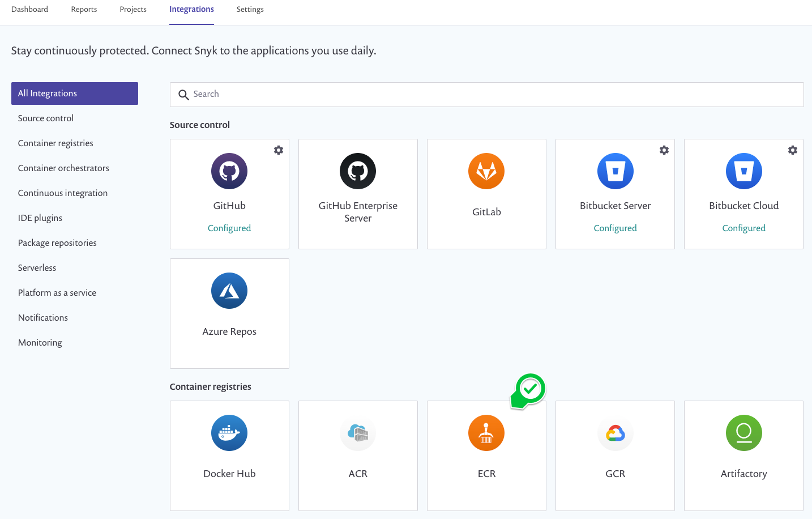Click Configured under Bitbucket Cloud
Viewport: 812px width, 519px height.
744,228
